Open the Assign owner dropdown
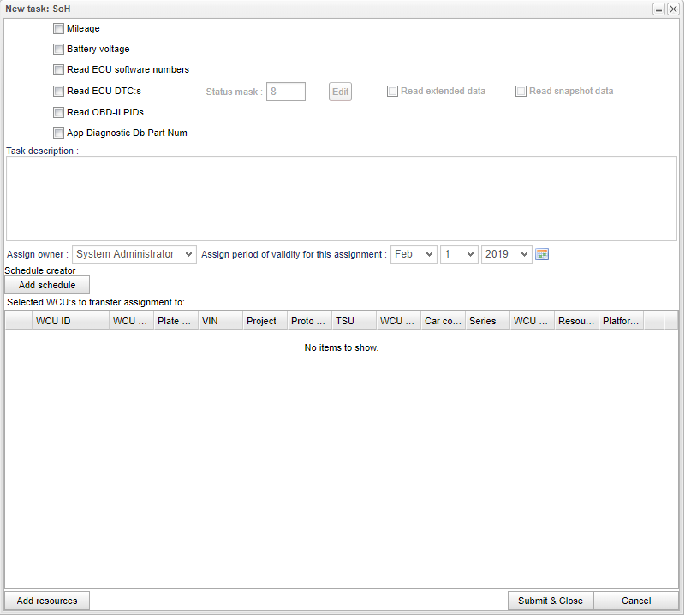Screen dimensions: 685x616 [x=134, y=254]
